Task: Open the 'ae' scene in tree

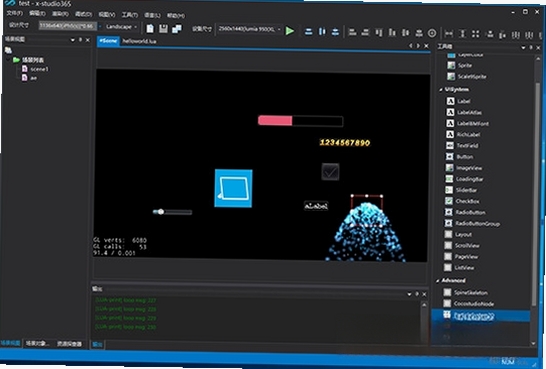Action: (29, 78)
